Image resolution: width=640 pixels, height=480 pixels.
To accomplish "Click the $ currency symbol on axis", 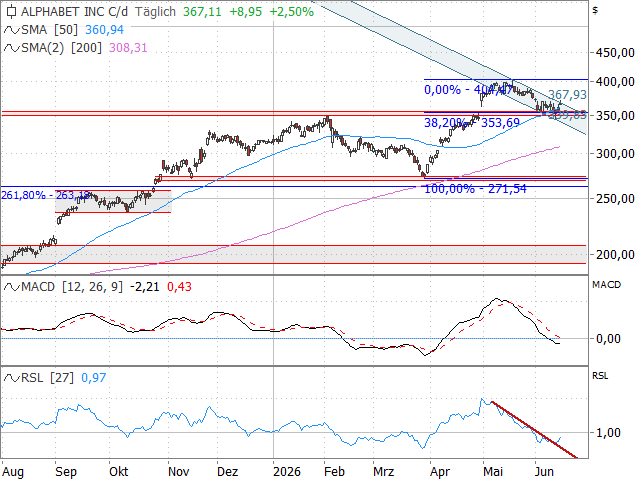I will tap(595, 10).
